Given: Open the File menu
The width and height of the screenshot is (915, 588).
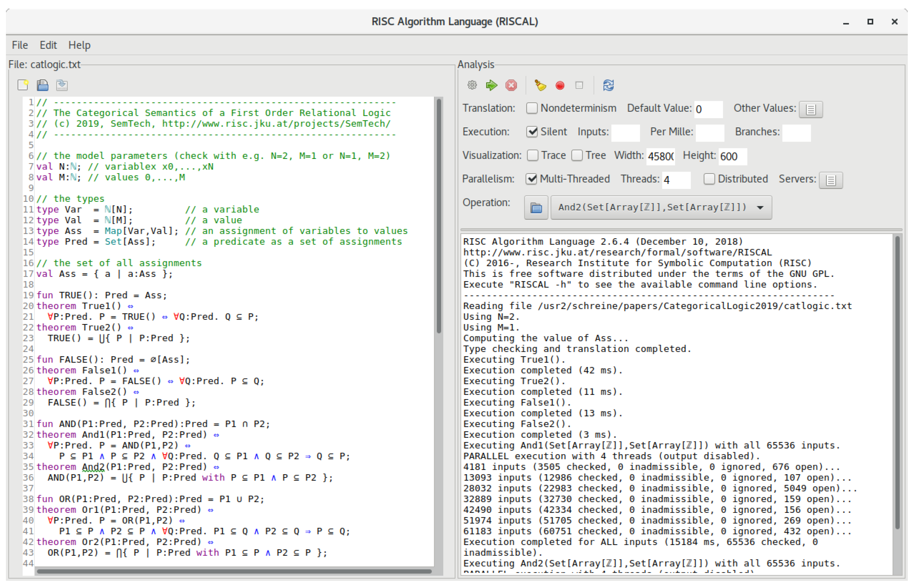Looking at the screenshot, I should [20, 45].
